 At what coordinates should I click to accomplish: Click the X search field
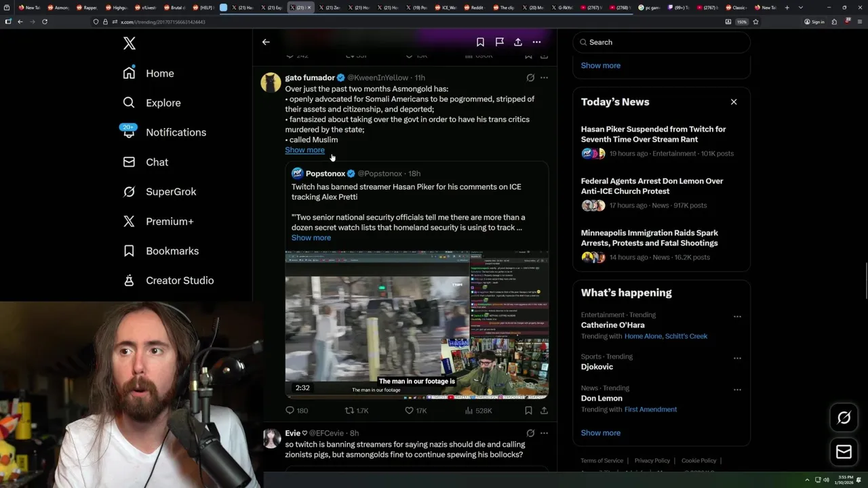tap(661, 42)
